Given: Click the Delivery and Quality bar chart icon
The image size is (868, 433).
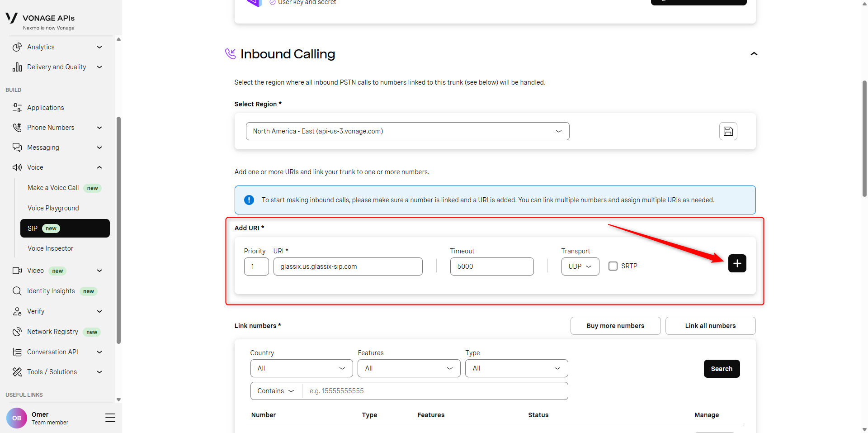Looking at the screenshot, I should 17,67.
